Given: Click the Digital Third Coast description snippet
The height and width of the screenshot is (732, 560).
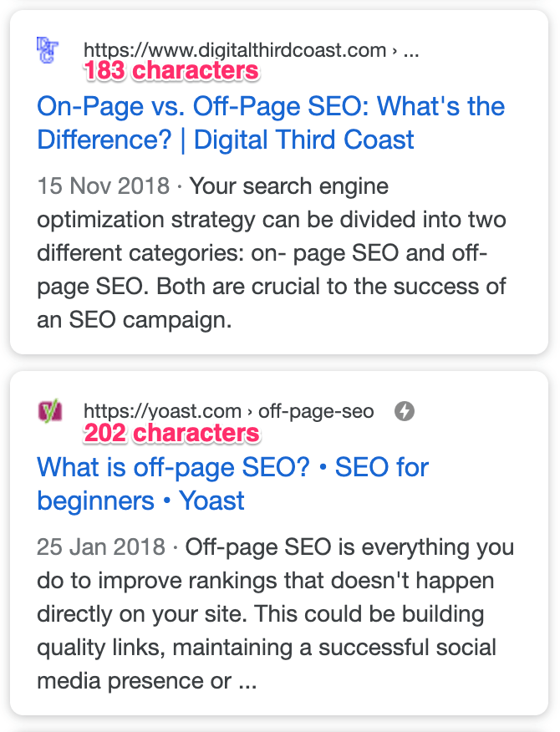Looking at the screenshot, I should click(x=267, y=251).
